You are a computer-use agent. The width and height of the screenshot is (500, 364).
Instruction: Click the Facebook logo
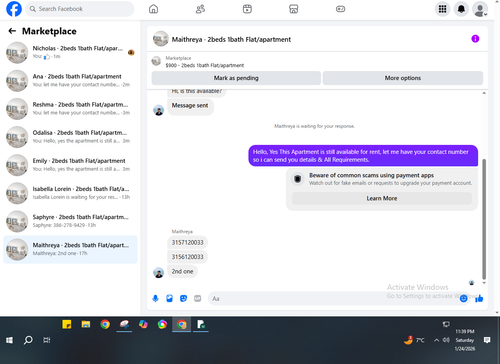pyautogui.click(x=14, y=9)
